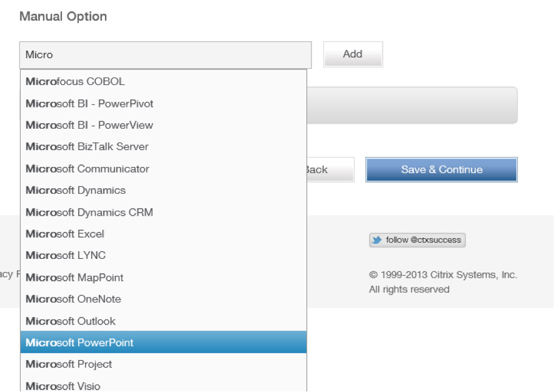554x392 pixels.
Task: Select Microfocus COBOL from suggestions
Action: click(164, 81)
